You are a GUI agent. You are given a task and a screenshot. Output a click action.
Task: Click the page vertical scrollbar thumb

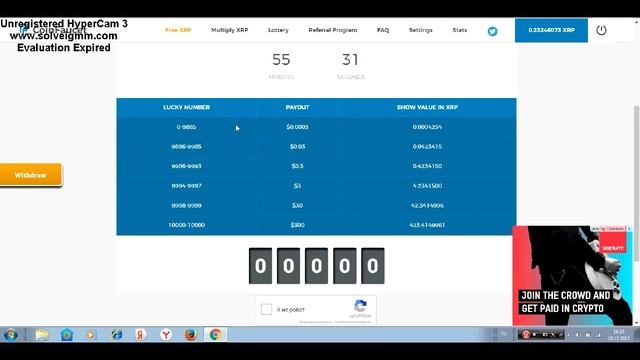(x=636, y=184)
